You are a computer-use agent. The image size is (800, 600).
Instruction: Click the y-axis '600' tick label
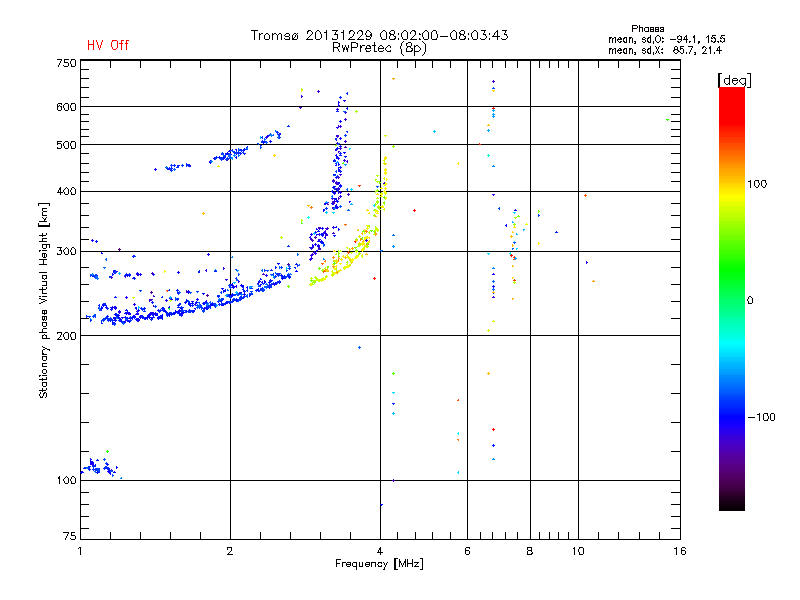tap(66, 107)
